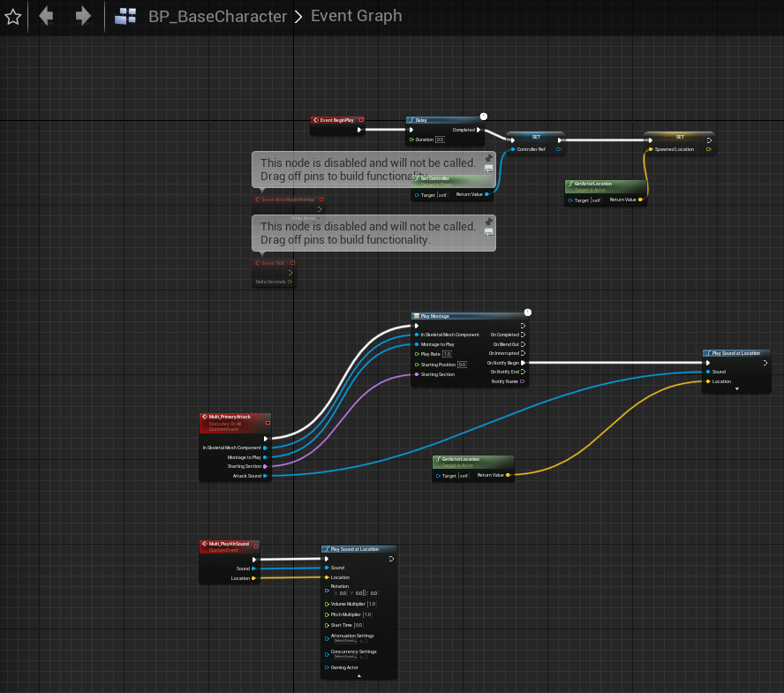This screenshot has height=693, width=784.
Task: Select the Play Montage node header
Action: click(x=468, y=316)
